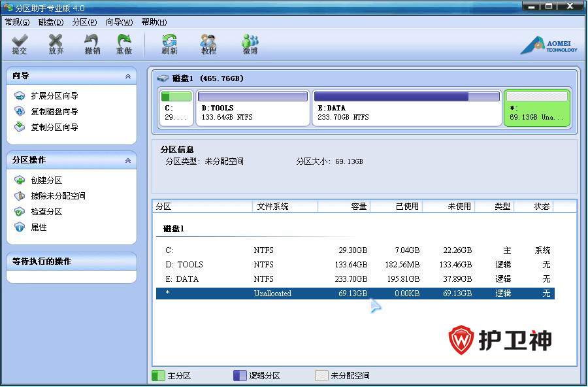588x387 pixels.
Task: Collapse the 向导 panel header
Action: 127,76
